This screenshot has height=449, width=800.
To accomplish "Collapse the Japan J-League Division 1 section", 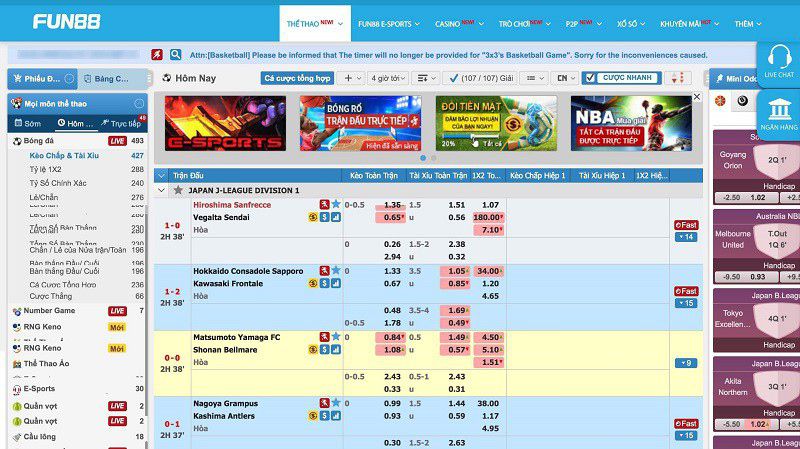I will [161, 190].
